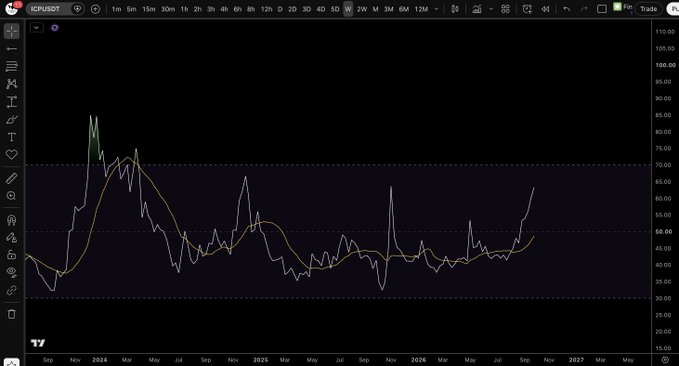Toggle the drawing sync link icon

[12, 290]
